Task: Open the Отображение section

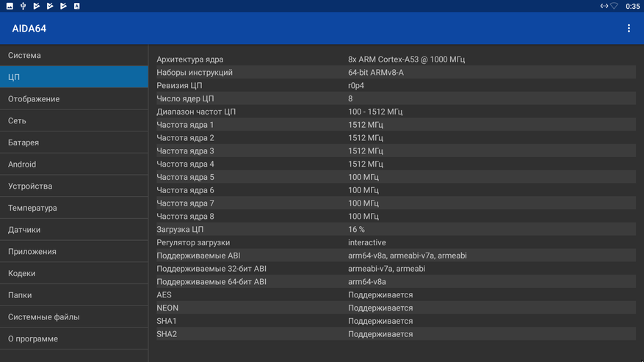Action: [74, 98]
